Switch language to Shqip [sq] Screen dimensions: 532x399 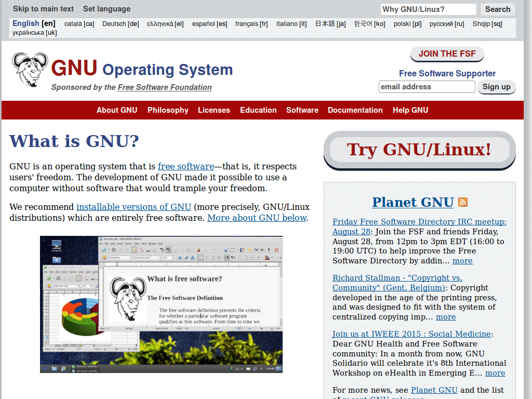[487, 24]
